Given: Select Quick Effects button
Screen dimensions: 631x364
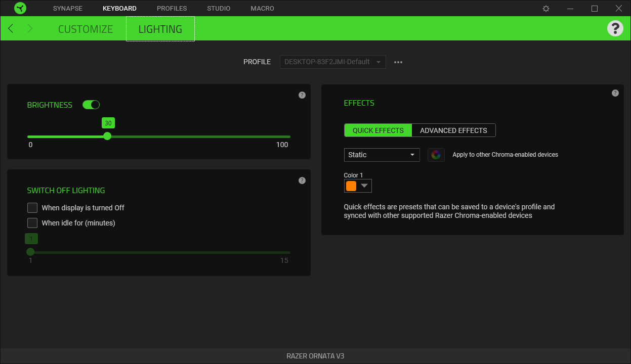Looking at the screenshot, I should [x=378, y=130].
